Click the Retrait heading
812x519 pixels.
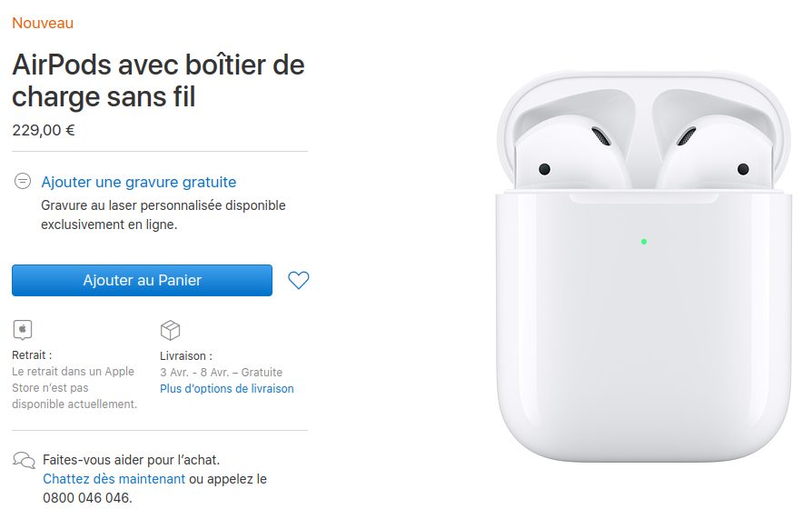[x=32, y=355]
